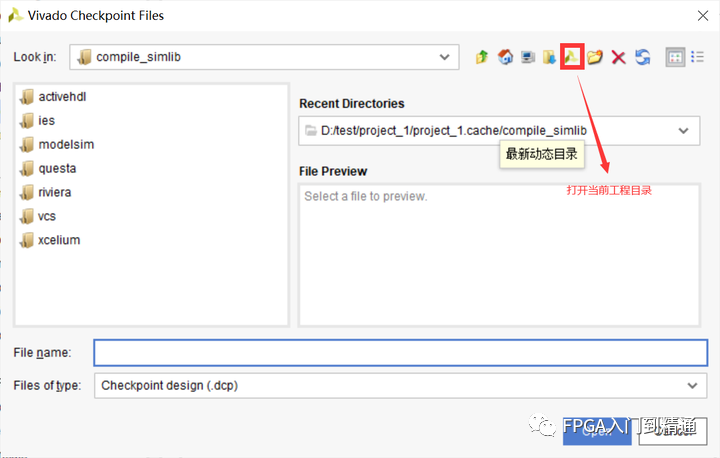Open the Recent Directories dropdown

683,130
